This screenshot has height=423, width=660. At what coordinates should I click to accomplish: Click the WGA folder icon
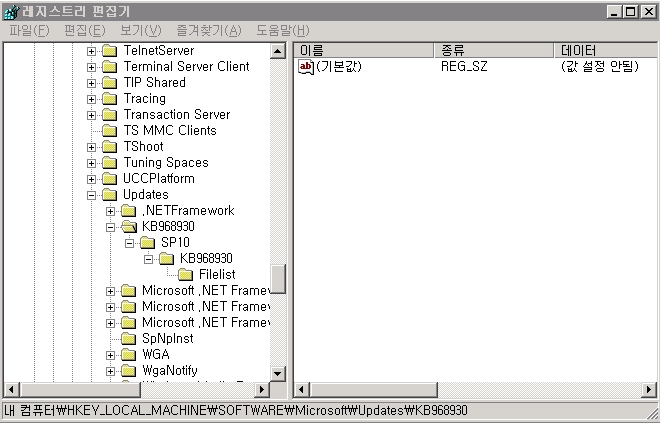pyautogui.click(x=128, y=355)
